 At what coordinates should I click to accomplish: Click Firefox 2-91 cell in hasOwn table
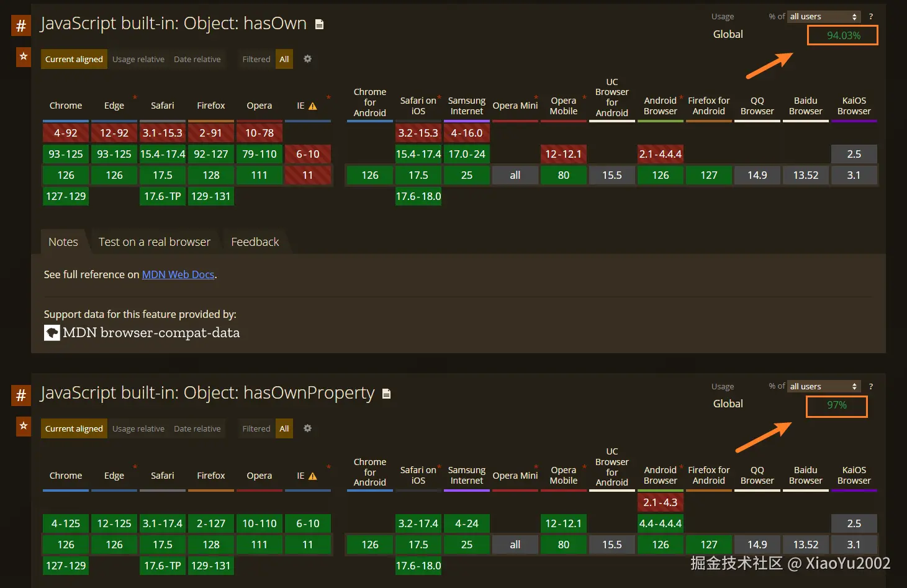click(211, 133)
